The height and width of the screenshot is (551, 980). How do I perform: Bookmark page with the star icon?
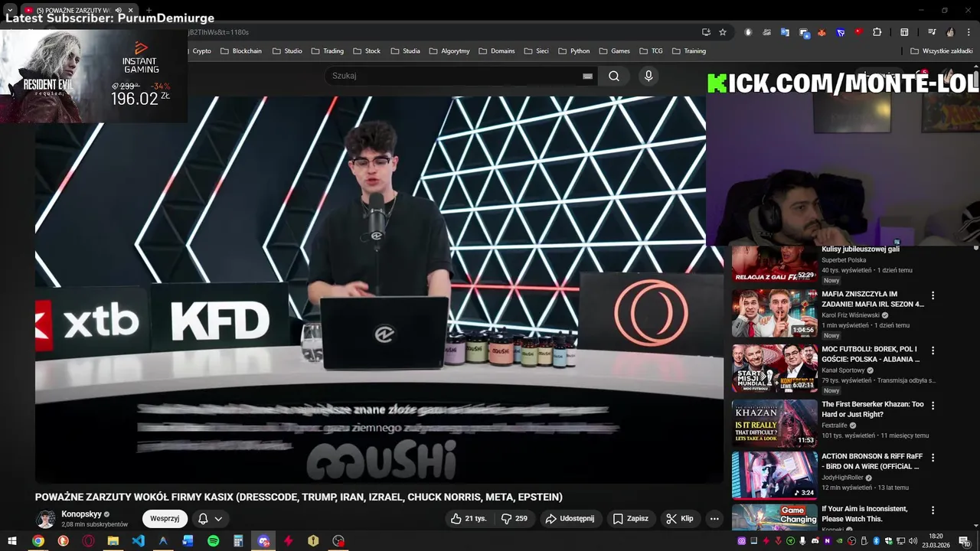[723, 32]
